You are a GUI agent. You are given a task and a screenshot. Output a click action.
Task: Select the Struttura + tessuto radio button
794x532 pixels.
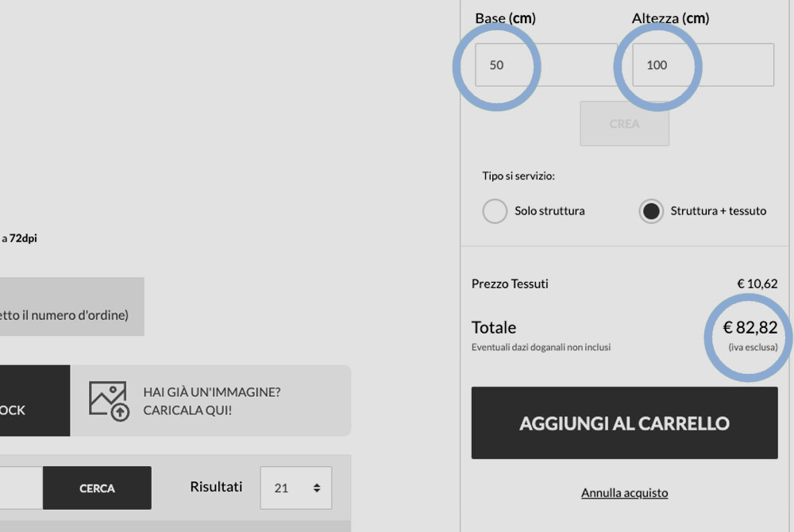651,211
